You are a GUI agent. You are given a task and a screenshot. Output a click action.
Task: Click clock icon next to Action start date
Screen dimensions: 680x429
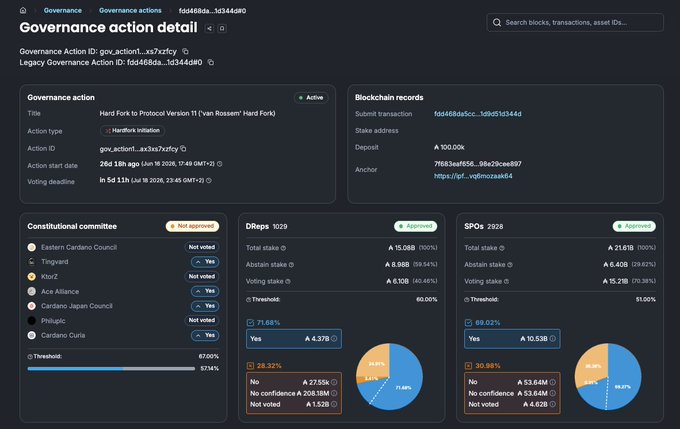(x=219, y=164)
